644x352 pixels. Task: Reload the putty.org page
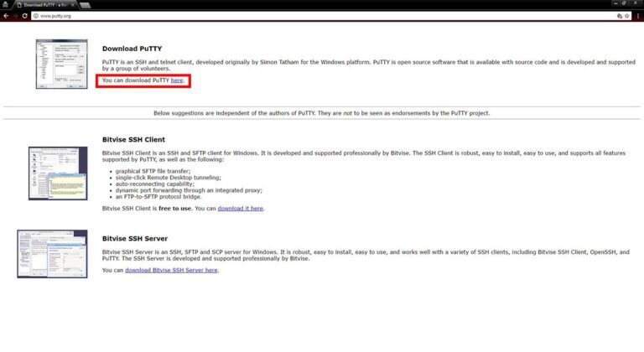(25, 16)
